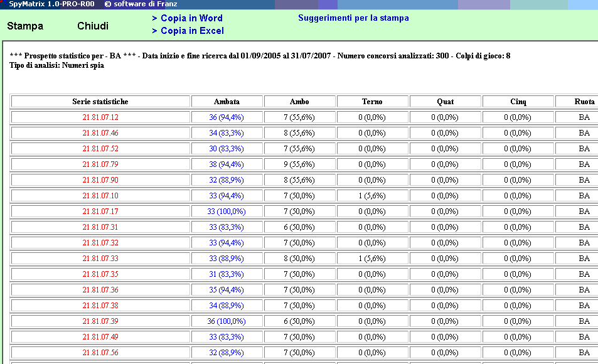Click the Prospetto statistico per BA summary line
The image size is (598, 364).
coord(260,56)
